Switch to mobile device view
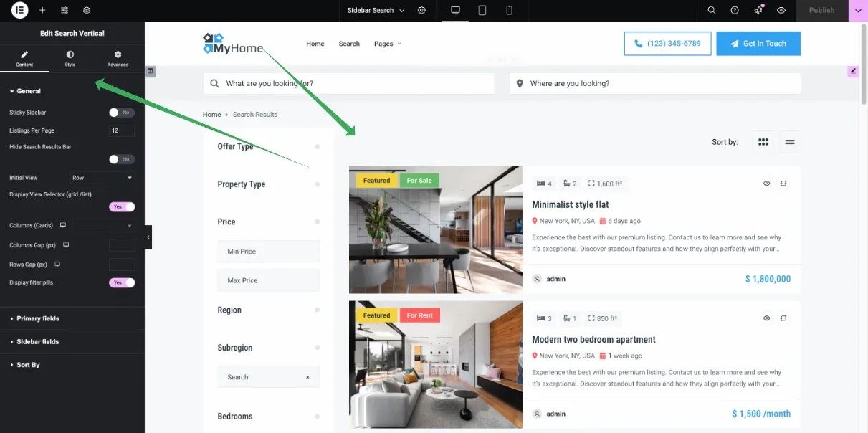This screenshot has height=433, width=868. (509, 10)
